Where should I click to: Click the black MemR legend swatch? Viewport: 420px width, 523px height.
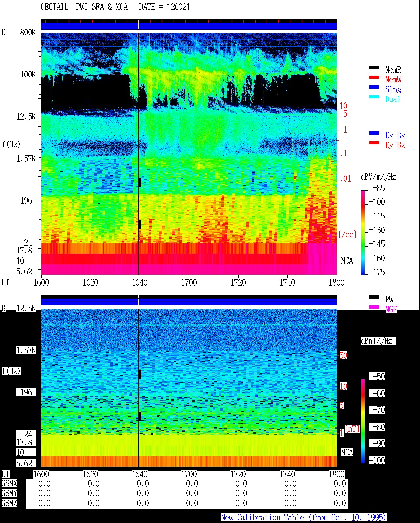coord(374,68)
